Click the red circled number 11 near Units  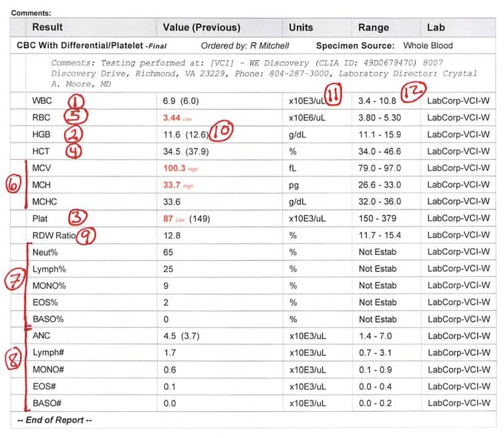pyautogui.click(x=333, y=94)
